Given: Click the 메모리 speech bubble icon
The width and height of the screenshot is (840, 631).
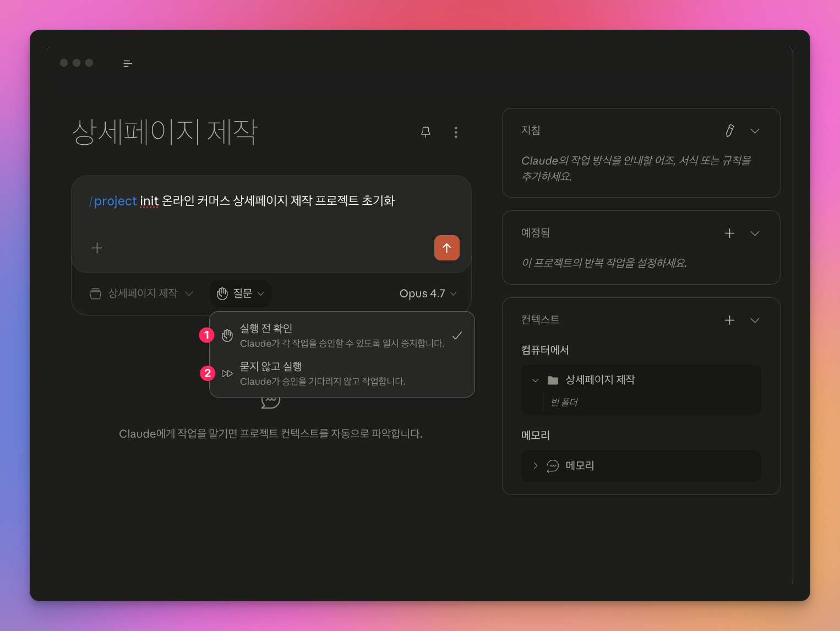Looking at the screenshot, I should tap(553, 466).
